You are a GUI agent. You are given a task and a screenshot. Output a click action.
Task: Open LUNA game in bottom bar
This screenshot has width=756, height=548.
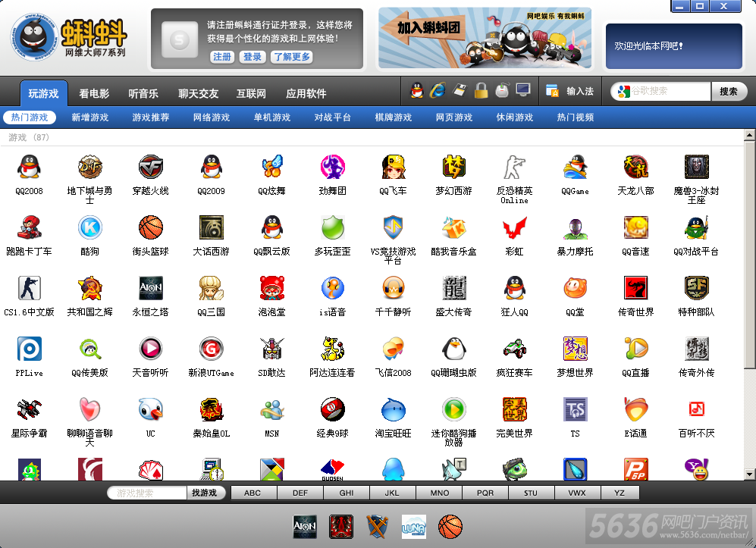click(414, 526)
